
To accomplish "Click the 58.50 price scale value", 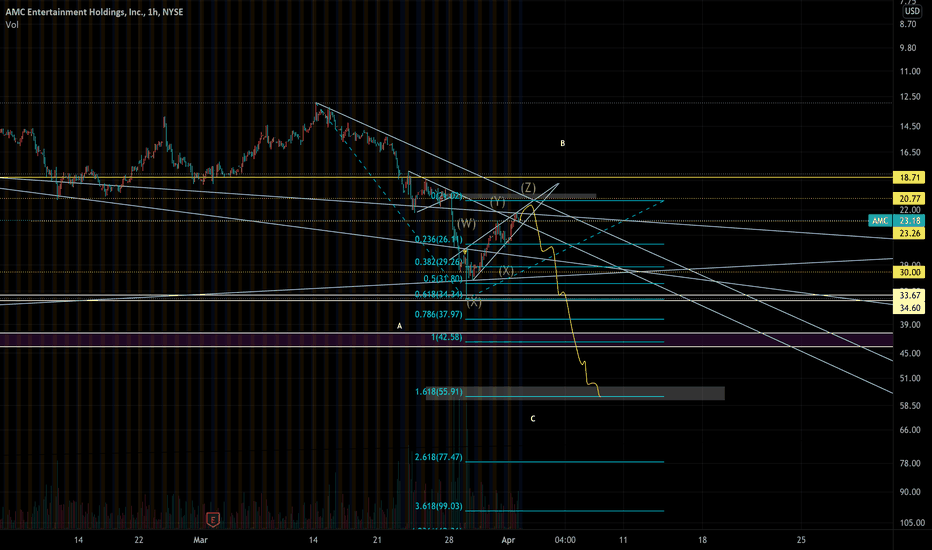I will [910, 406].
